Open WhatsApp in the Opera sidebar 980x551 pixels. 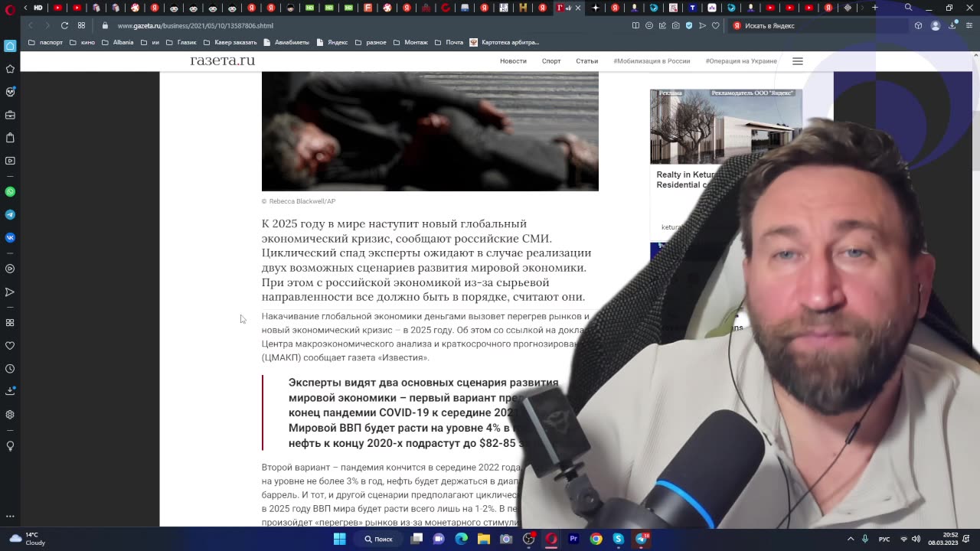click(x=10, y=191)
